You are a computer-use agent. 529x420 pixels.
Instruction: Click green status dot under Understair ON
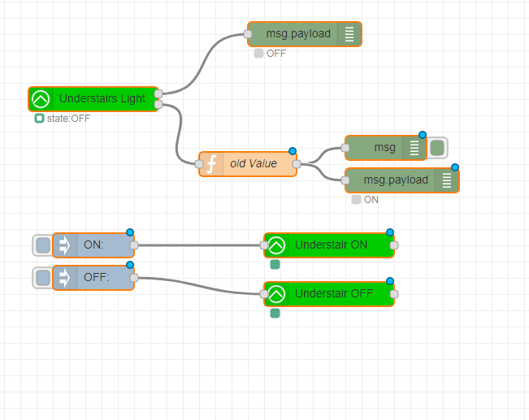tap(275, 265)
